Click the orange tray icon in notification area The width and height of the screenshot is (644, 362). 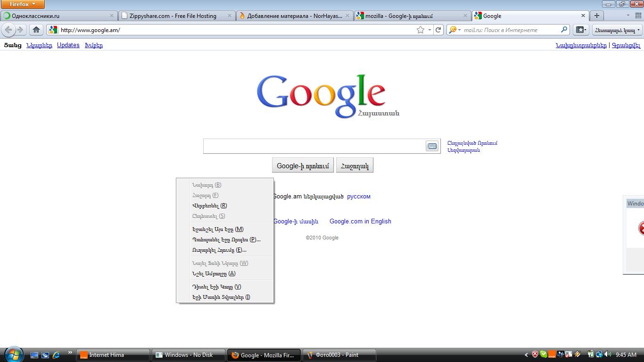[552, 354]
